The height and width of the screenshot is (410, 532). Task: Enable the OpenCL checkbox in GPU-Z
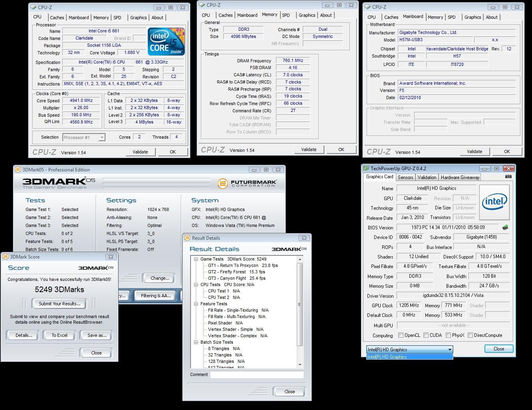point(401,335)
